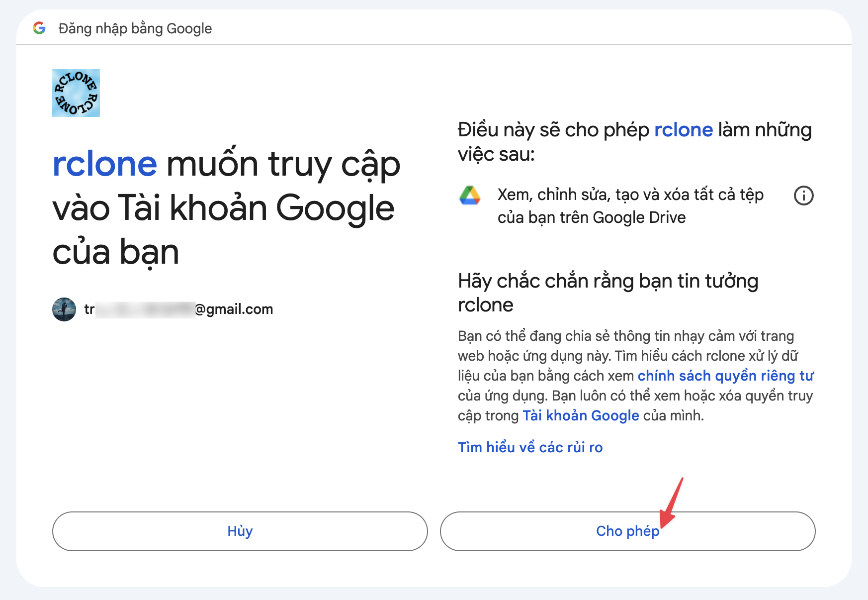Open Tìm hiểu về các rủi ro link
Image resolution: width=868 pixels, height=600 pixels.
(x=530, y=447)
